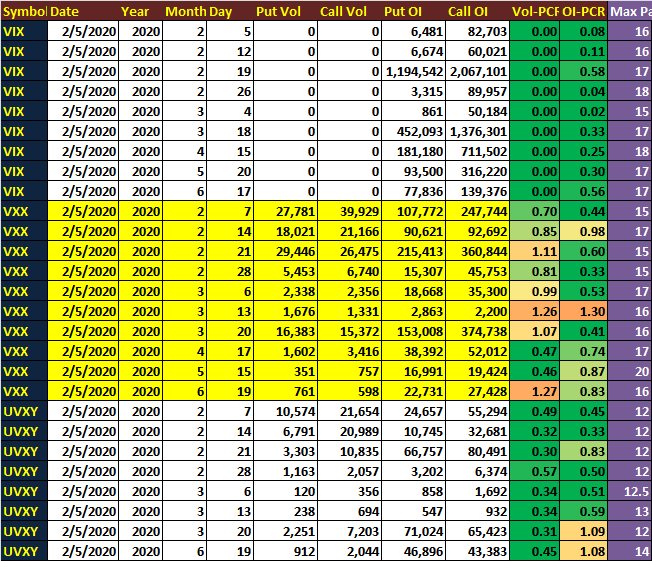Viewport: 652px width, 561px height.
Task: Click Put OI cell 66,757
Action: click(x=414, y=451)
